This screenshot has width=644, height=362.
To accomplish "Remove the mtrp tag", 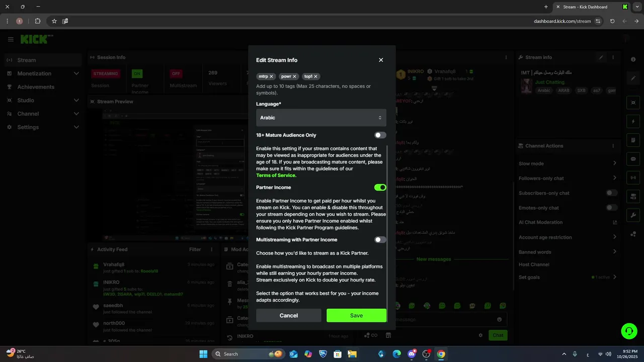I will click(271, 76).
